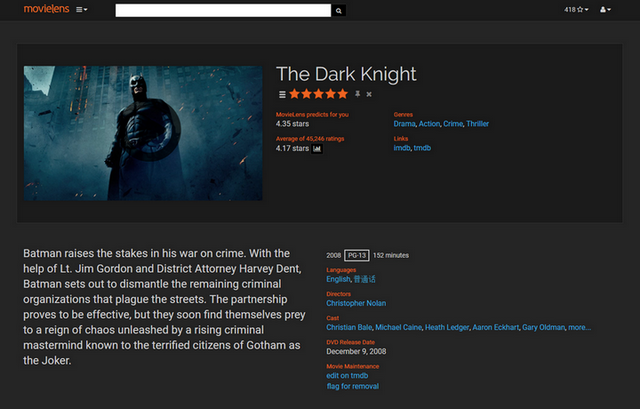Click the 4.35 stars prediction text
640x409 pixels.
coord(292,124)
